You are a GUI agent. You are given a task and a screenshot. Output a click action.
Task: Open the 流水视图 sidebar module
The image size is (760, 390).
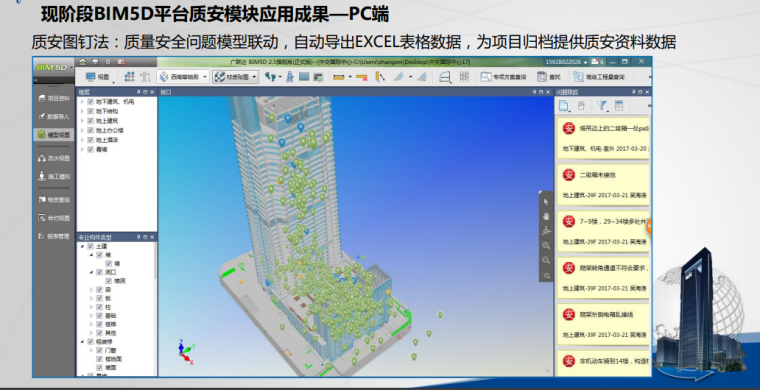pos(54,158)
